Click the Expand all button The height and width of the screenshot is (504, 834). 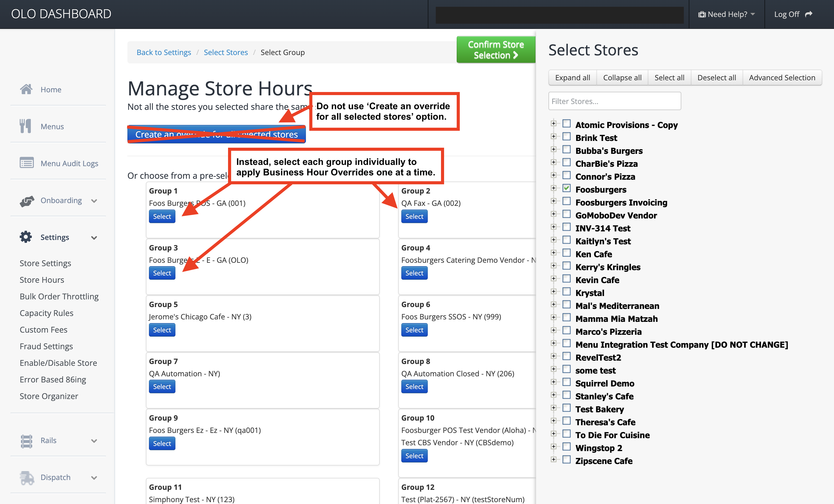pyautogui.click(x=573, y=78)
